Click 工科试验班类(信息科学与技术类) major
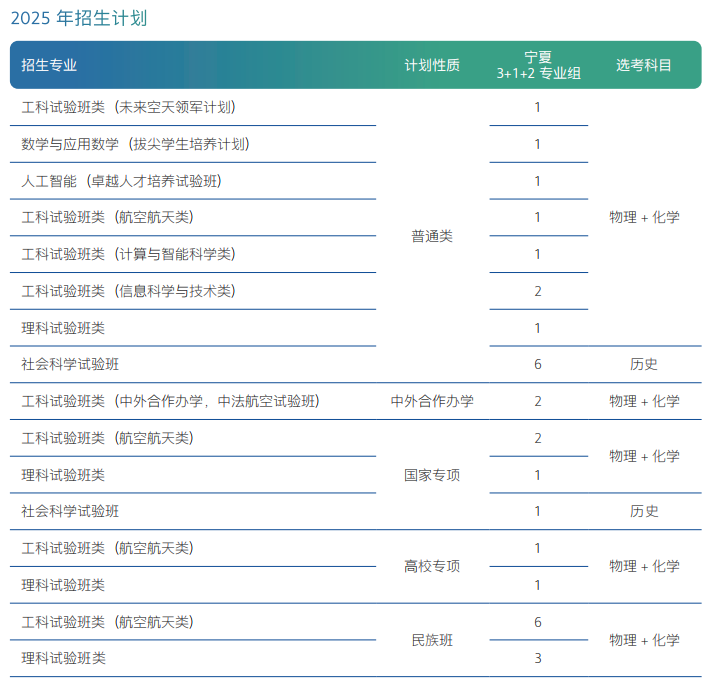This screenshot has height=683, width=711. 129,291
